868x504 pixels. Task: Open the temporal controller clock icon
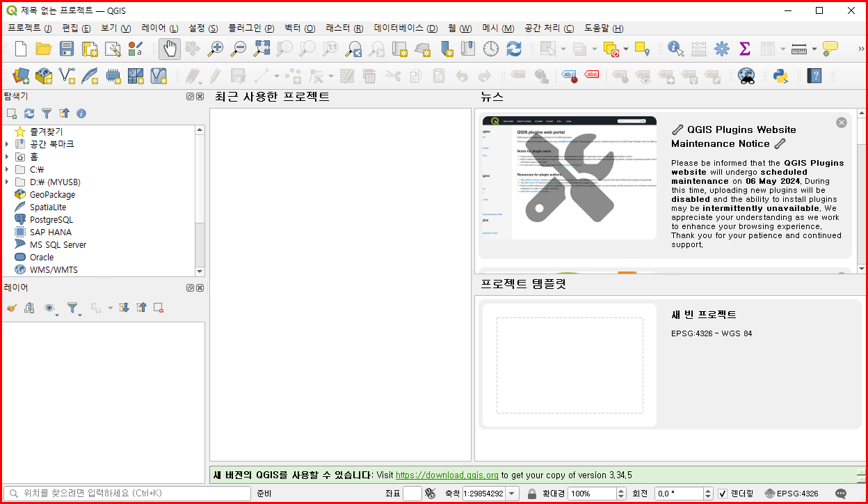pos(491,49)
